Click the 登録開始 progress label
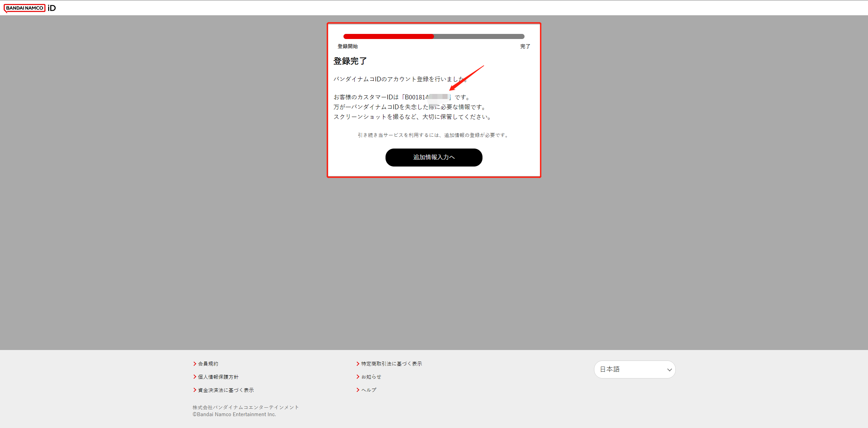The width and height of the screenshot is (868, 428). pyautogui.click(x=348, y=46)
